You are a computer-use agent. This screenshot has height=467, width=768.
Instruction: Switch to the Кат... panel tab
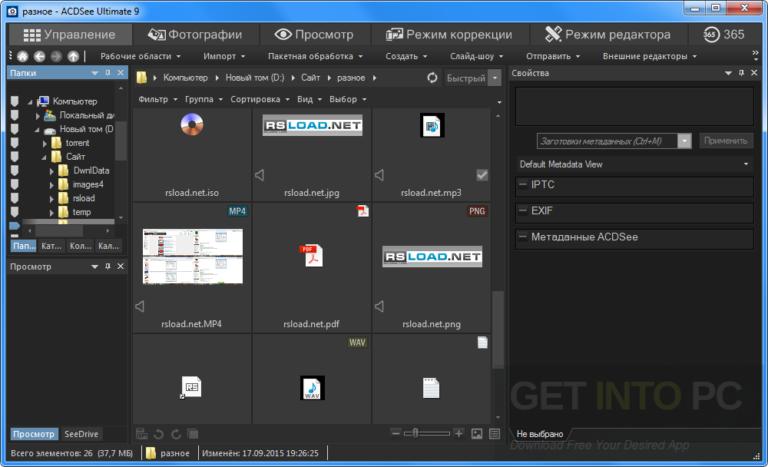51,246
